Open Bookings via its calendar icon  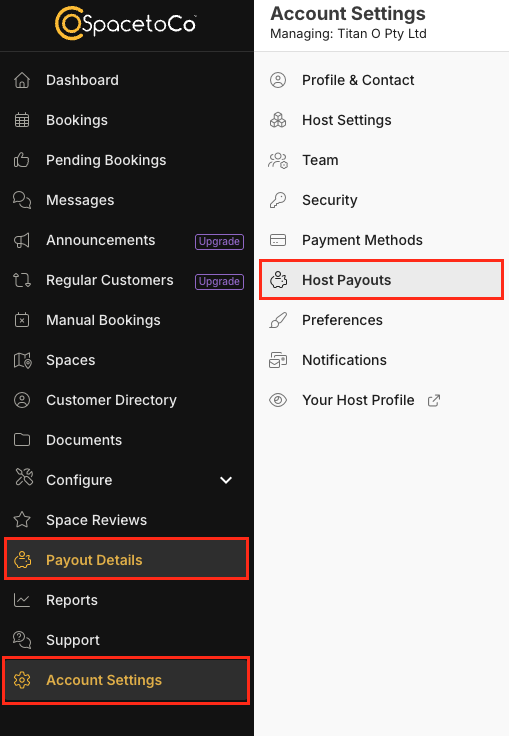(22, 120)
